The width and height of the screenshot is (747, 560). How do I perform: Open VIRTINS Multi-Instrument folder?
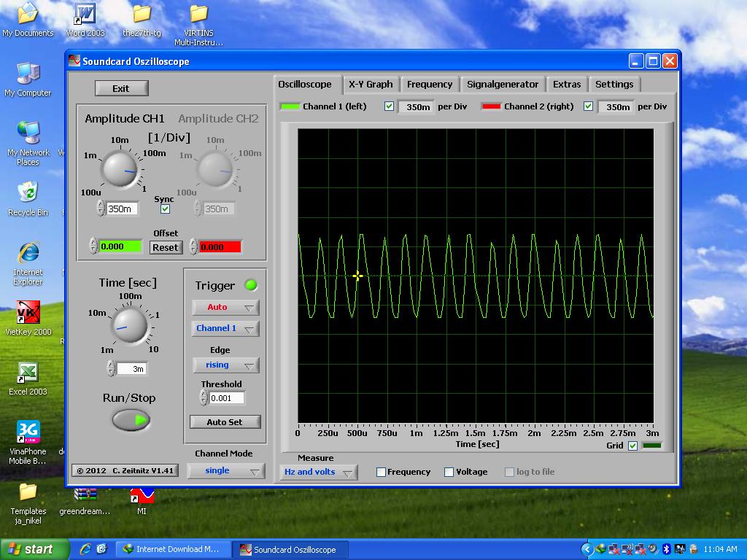click(x=198, y=15)
